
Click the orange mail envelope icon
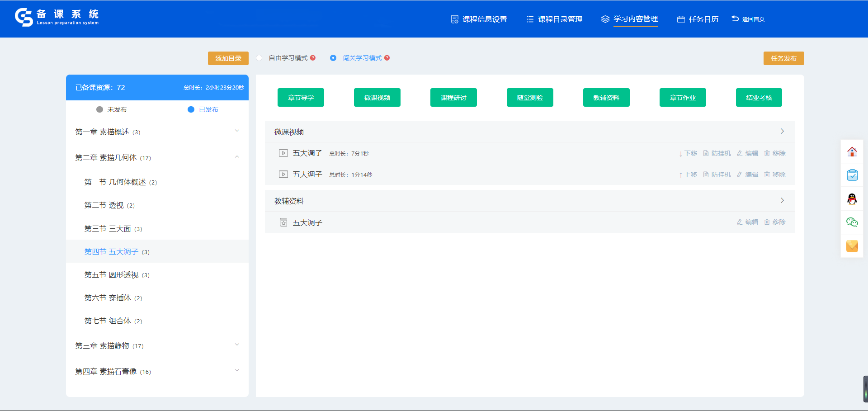[x=852, y=246]
